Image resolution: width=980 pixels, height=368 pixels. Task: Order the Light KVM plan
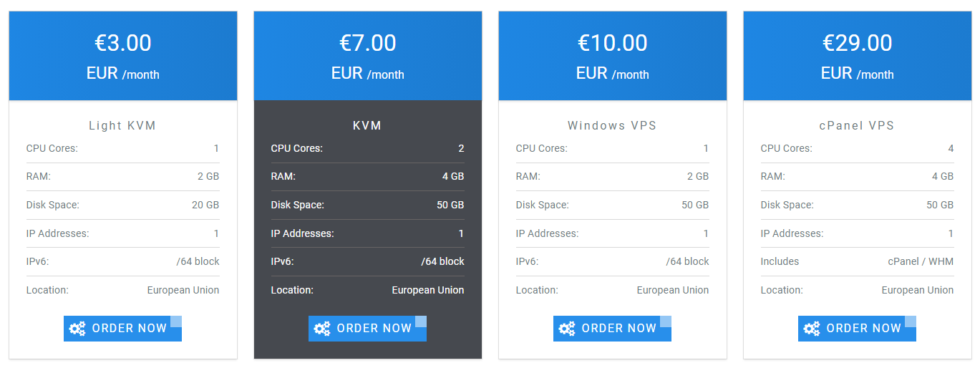[122, 329]
